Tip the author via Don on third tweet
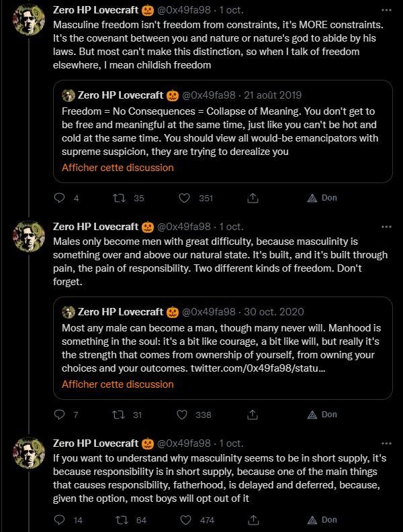The height and width of the screenshot is (532, 403). (x=322, y=520)
